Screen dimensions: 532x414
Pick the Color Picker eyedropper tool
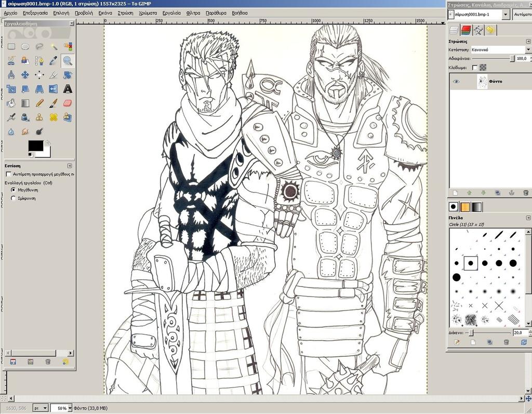[x=54, y=61]
